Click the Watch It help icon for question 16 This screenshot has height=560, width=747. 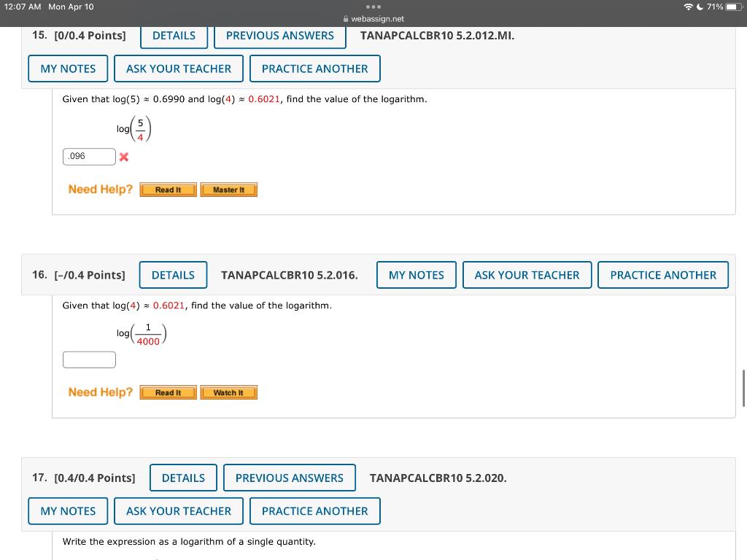click(228, 392)
